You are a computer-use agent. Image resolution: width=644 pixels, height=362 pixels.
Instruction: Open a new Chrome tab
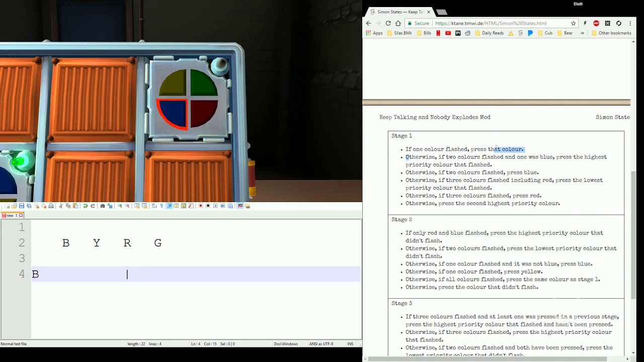point(441,12)
